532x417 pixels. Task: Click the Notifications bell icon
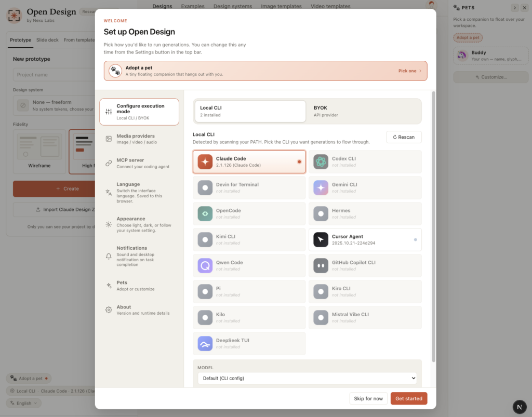pos(109,257)
